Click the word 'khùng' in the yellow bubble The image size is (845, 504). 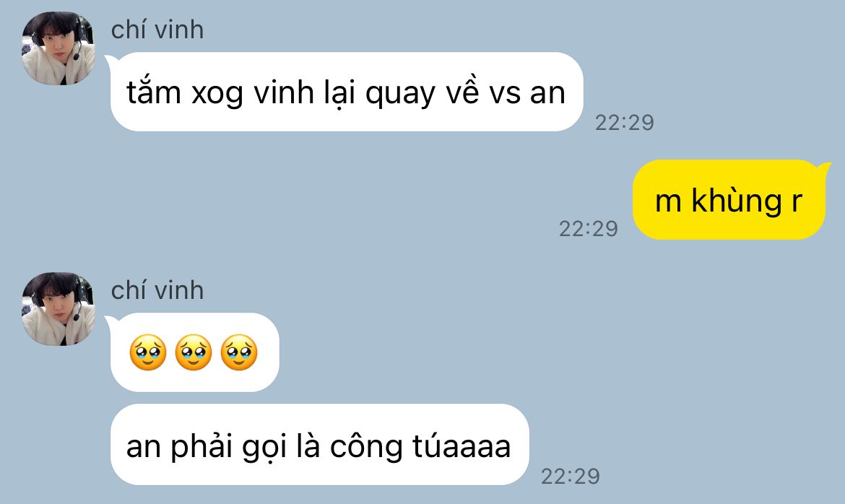[x=736, y=201]
